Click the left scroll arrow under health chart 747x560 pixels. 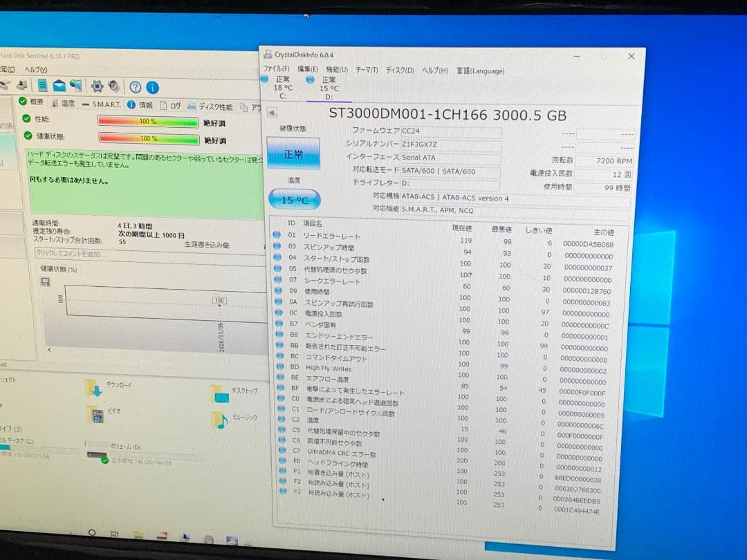click(50, 350)
